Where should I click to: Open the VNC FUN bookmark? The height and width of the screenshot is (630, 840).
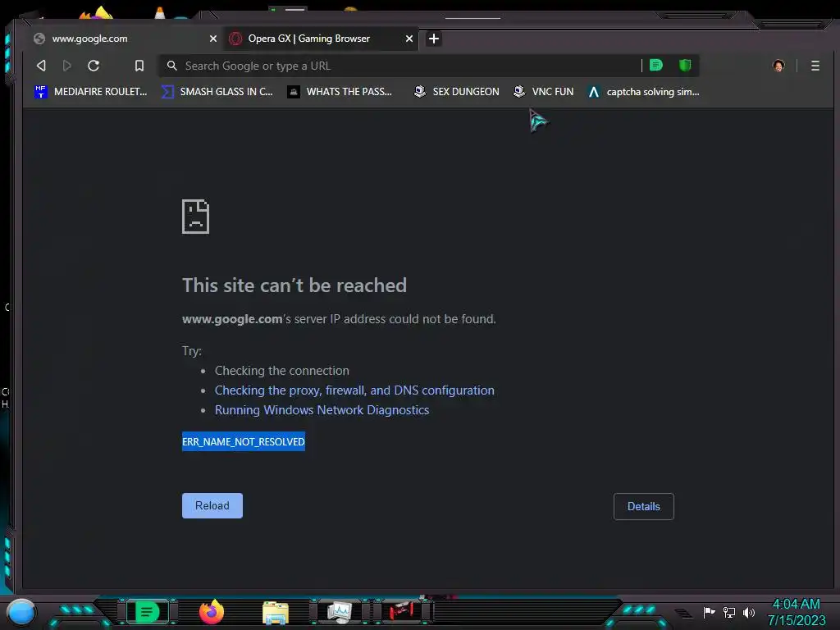pos(543,92)
